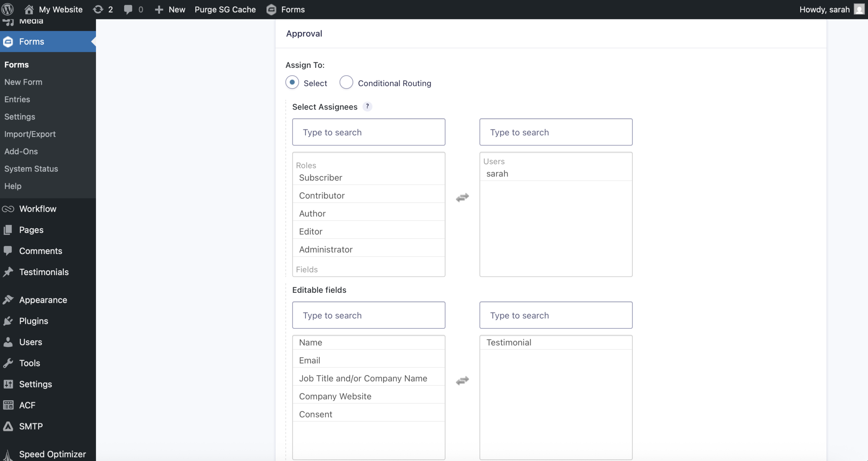Click the transfer arrows between Roles and Users
Screen dimensions: 868x461
click(462, 197)
